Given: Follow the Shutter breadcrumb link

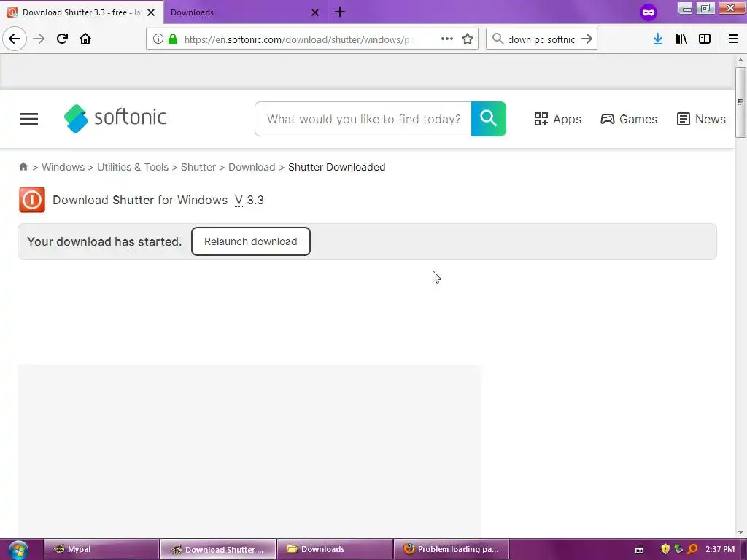Looking at the screenshot, I should tap(198, 167).
